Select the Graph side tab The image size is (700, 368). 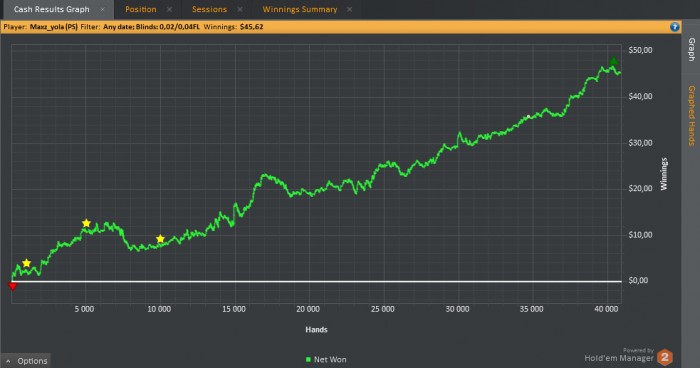[692, 49]
